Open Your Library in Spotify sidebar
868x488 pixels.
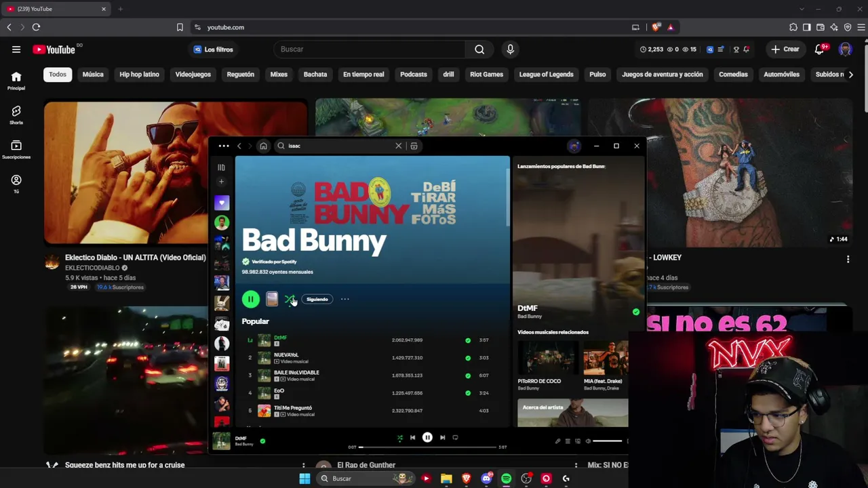[221, 167]
